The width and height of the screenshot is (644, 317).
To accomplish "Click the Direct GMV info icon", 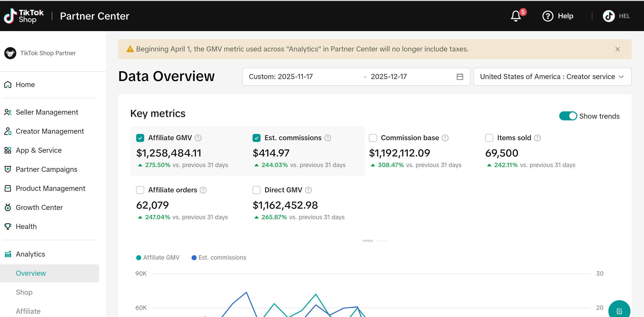I will (x=308, y=190).
